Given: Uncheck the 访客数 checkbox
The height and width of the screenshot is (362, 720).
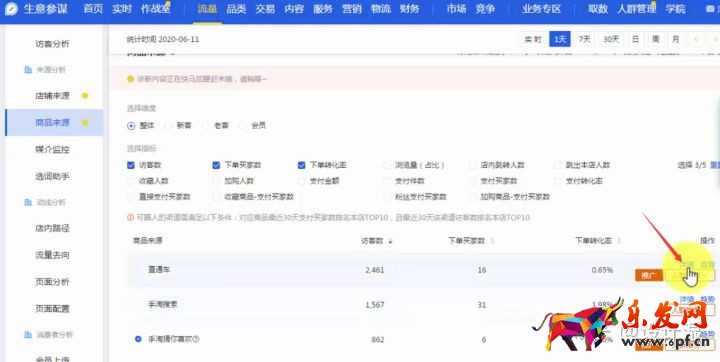Looking at the screenshot, I should pyautogui.click(x=131, y=165).
